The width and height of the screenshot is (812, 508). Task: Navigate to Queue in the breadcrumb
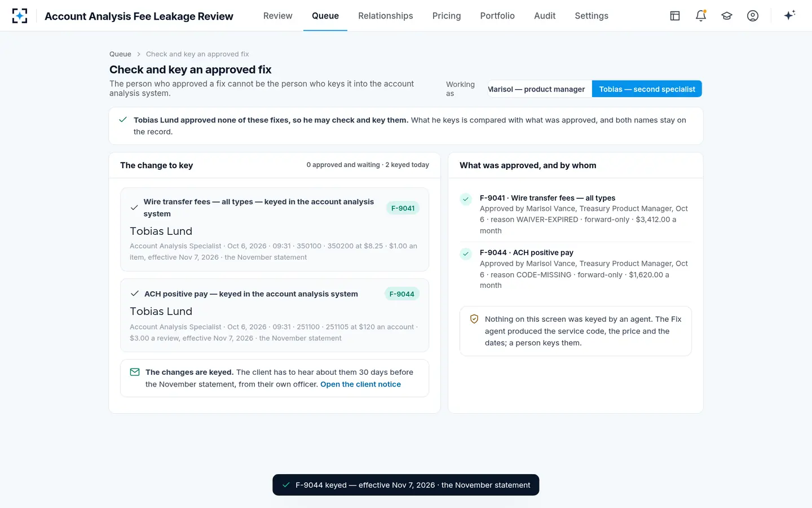120,54
